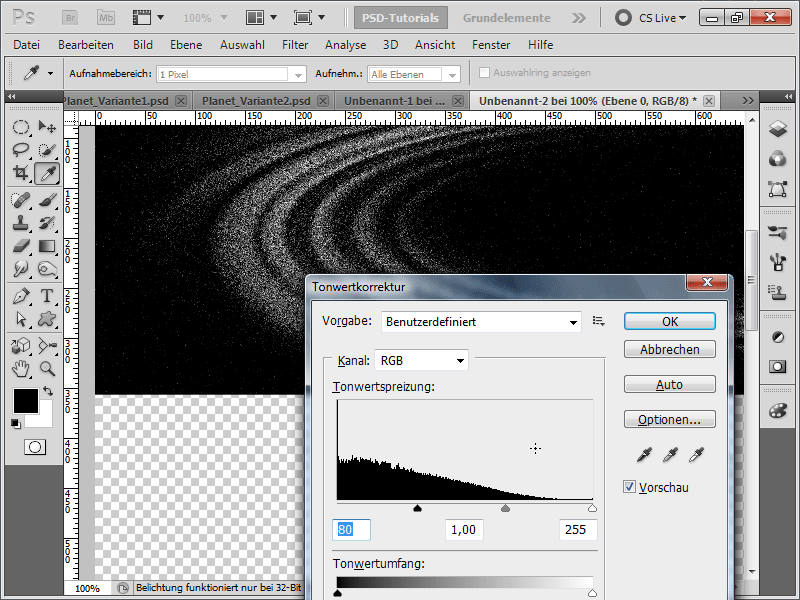
Task: Select the Brush tool
Action: point(47,199)
